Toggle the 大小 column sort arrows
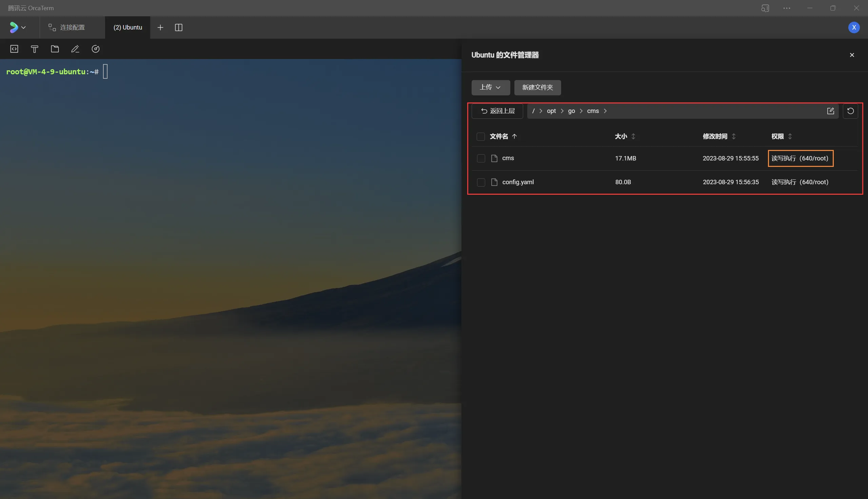This screenshot has height=499, width=868. click(x=633, y=136)
